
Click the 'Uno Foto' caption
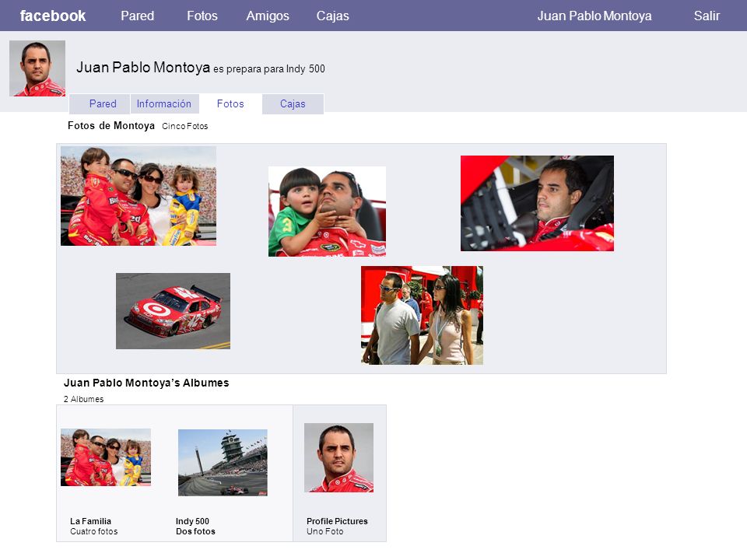click(x=325, y=531)
